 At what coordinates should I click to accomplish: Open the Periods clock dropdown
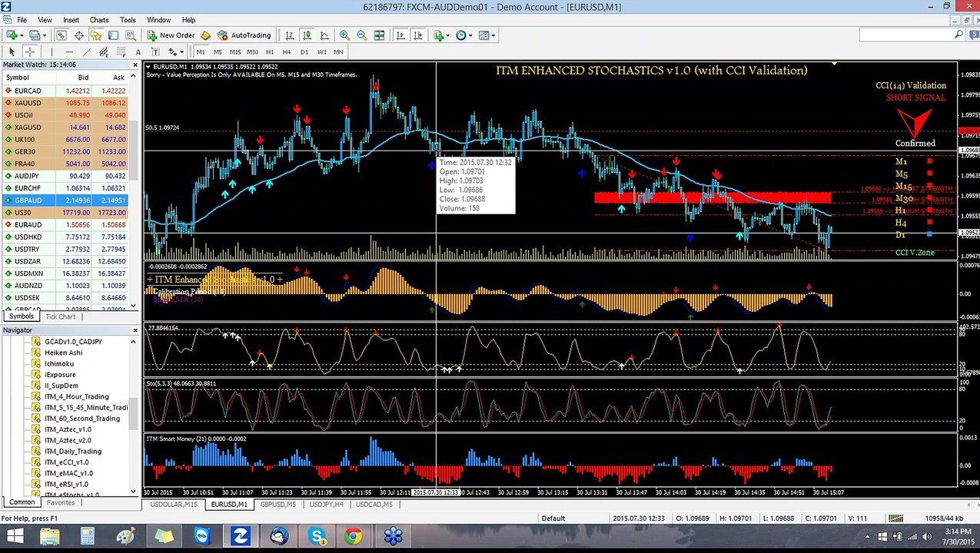tap(463, 35)
